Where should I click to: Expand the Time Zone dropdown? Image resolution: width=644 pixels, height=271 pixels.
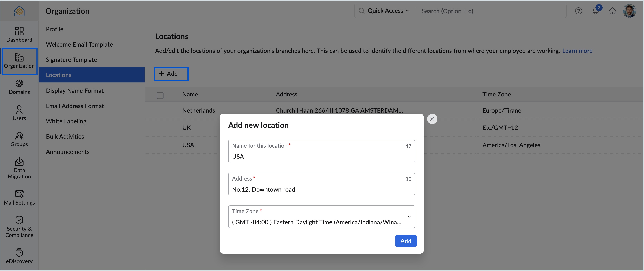(409, 217)
